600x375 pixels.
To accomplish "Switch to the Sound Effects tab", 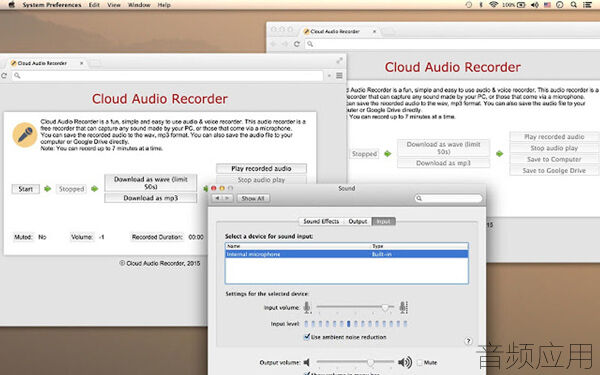I will pos(321,221).
